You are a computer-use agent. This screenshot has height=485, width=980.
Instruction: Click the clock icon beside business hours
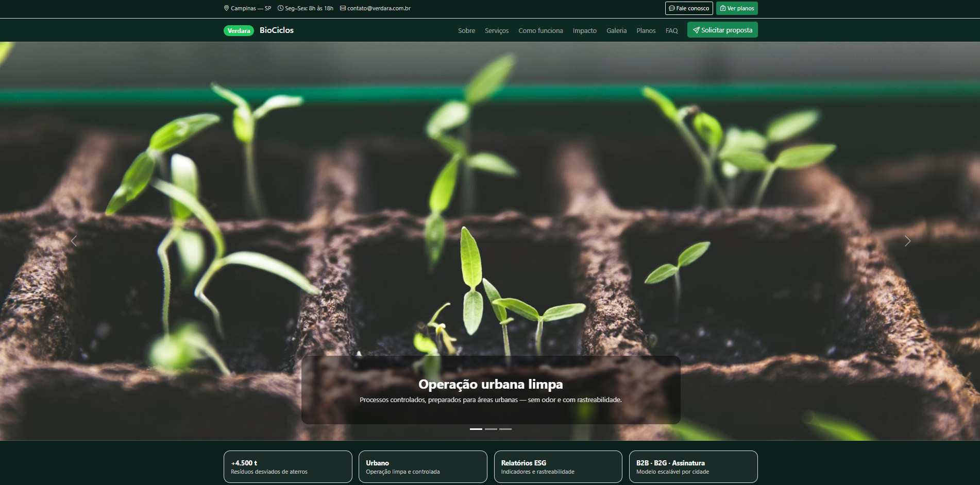[280, 8]
